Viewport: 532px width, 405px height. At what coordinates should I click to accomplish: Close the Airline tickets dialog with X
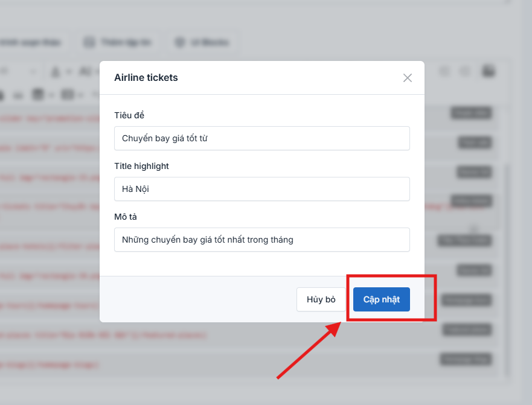click(407, 78)
